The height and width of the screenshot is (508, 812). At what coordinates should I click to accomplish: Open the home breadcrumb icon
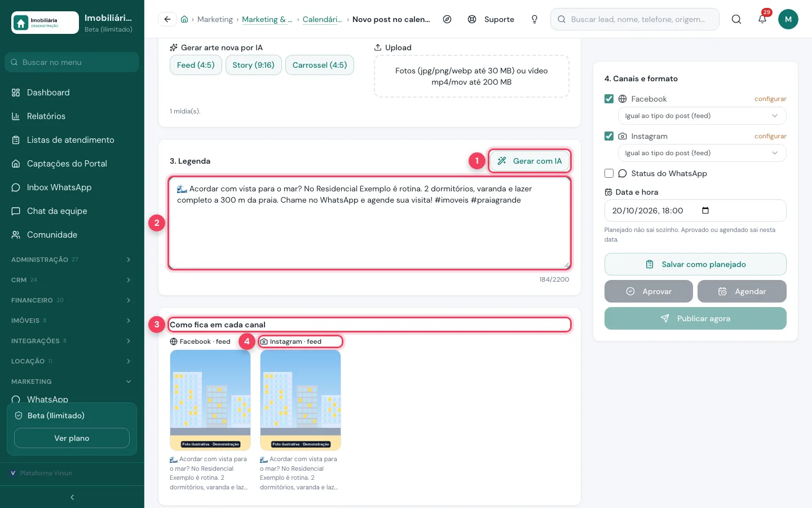(184, 19)
